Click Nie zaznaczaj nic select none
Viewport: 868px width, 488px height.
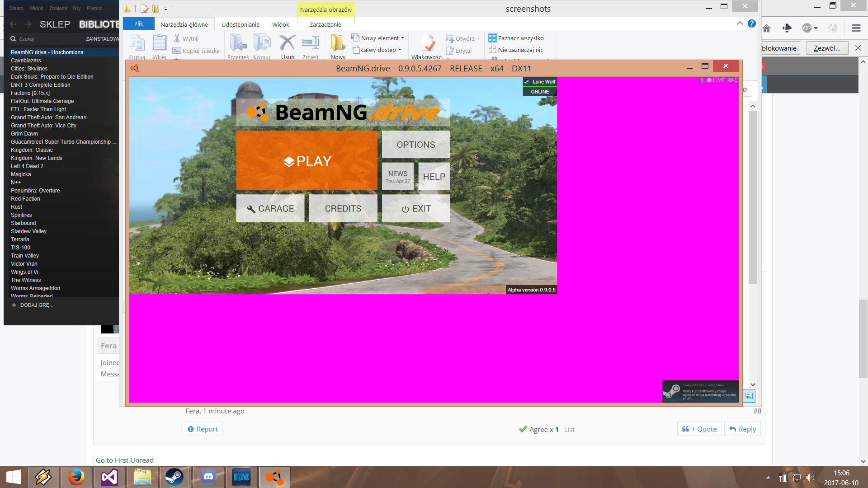point(516,50)
